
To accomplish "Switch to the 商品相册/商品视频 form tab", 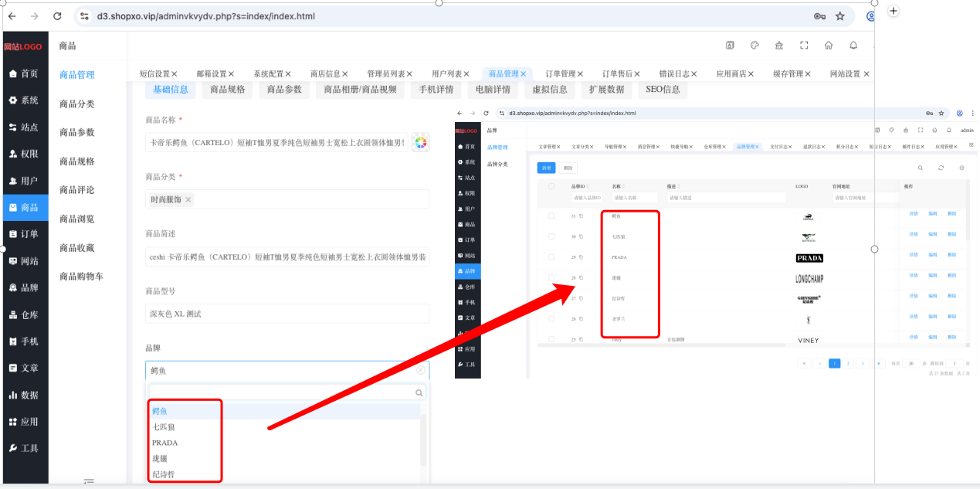I will [x=360, y=90].
